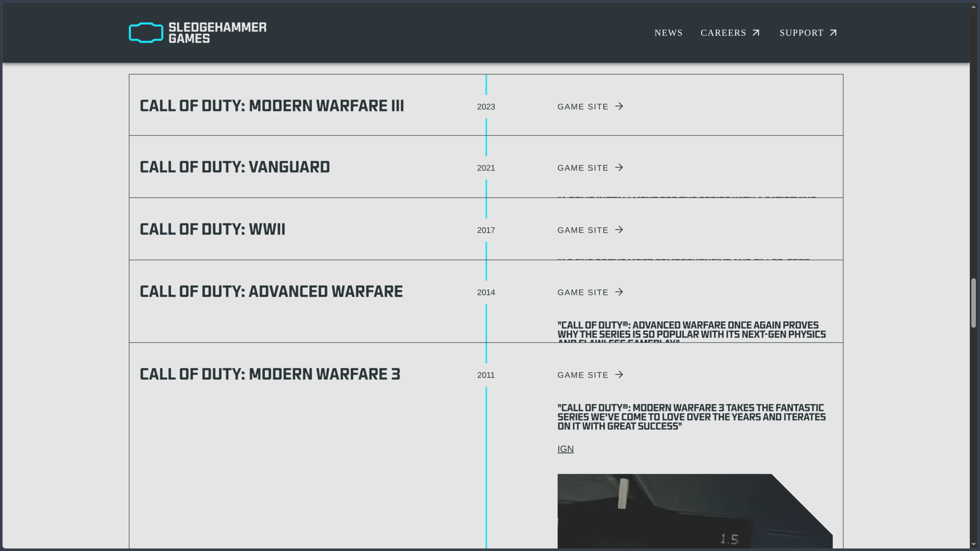The image size is (980, 551).
Task: Open the News menu item
Action: 668,33
